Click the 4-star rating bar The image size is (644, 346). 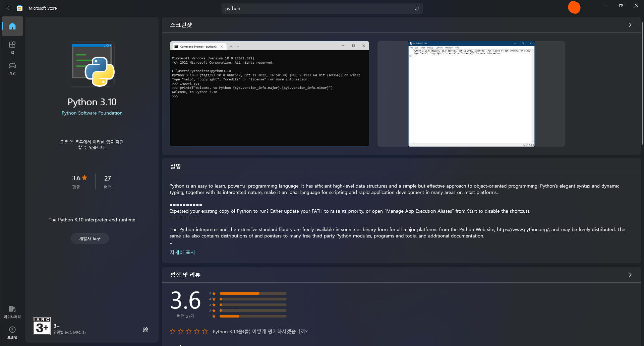tap(253, 299)
